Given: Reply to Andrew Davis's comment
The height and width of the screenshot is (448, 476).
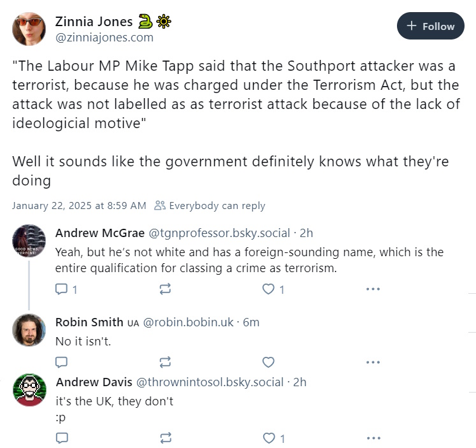Looking at the screenshot, I should point(62,438).
